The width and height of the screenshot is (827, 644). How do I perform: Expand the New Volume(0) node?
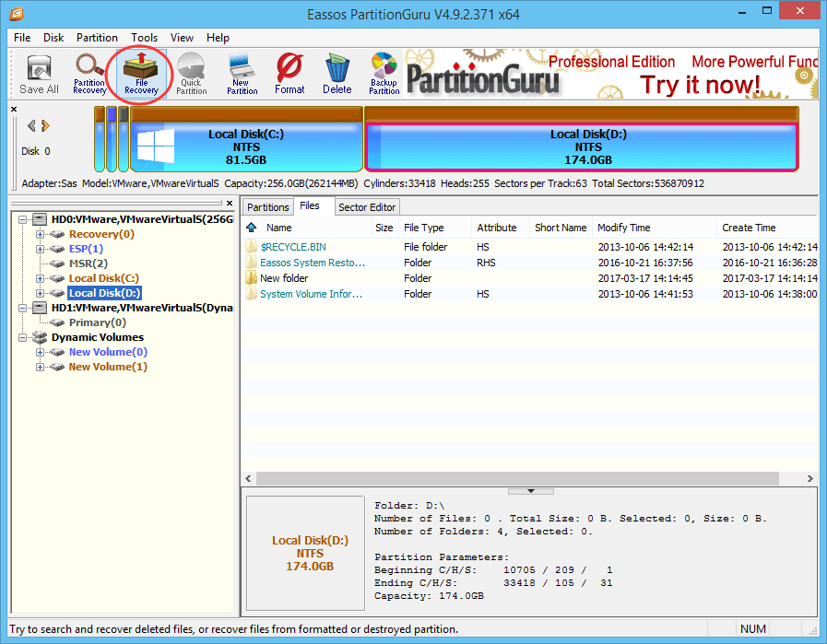[x=40, y=352]
